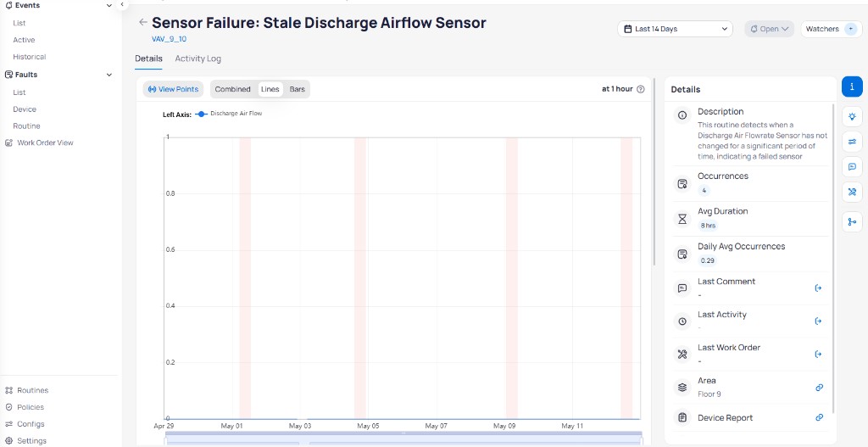This screenshot has height=447, width=868.
Task: Click the Daily Avg Occurrences icon
Action: tap(682, 254)
